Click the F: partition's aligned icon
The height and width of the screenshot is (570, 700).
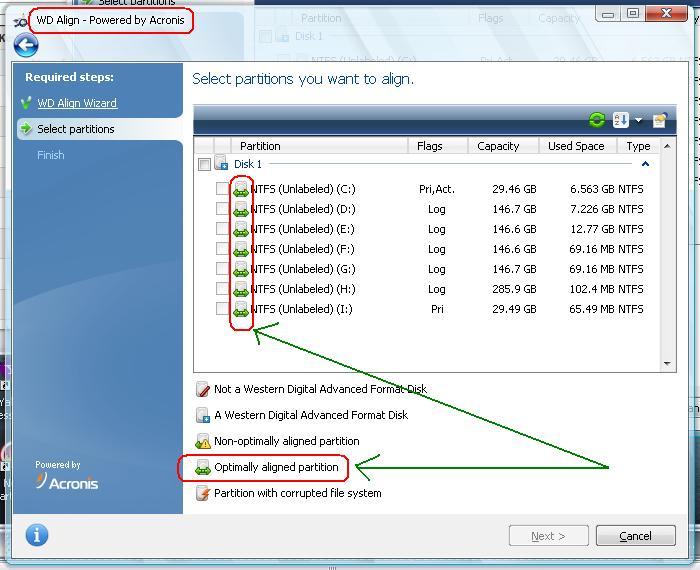(x=241, y=249)
